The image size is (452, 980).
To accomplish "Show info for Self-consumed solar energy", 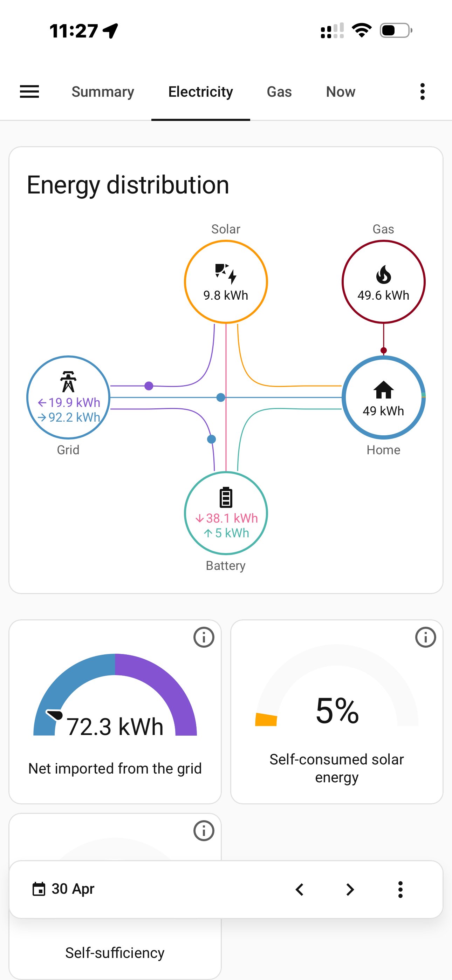I will pyautogui.click(x=425, y=637).
